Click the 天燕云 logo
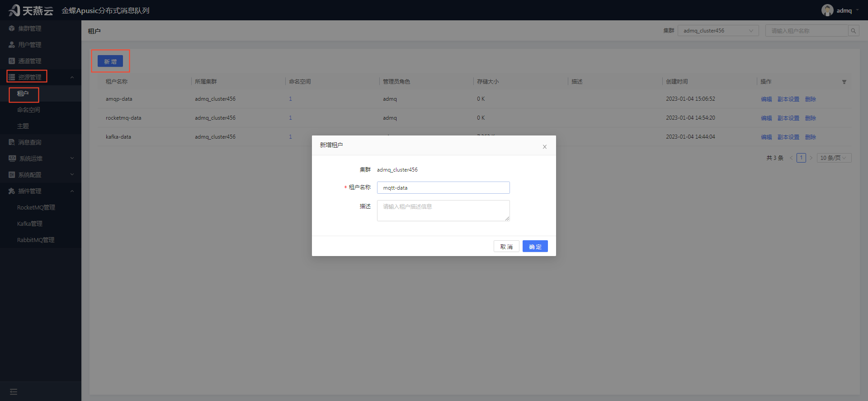Screen dimensions: 868x401 31,10
